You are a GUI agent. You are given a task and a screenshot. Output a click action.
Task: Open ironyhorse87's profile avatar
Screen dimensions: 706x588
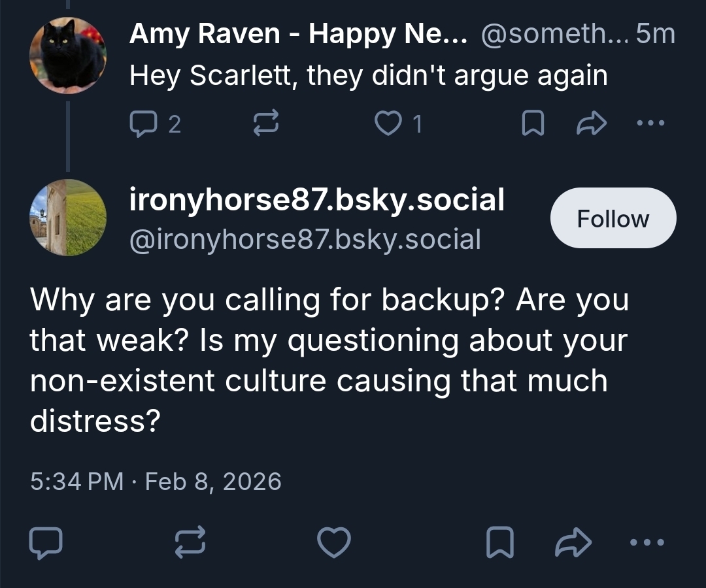(67, 218)
